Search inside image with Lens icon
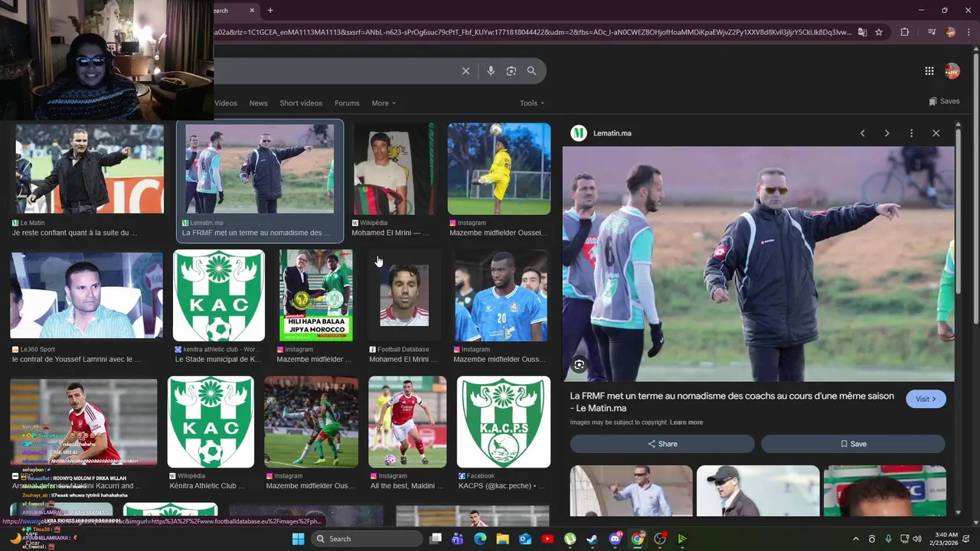Viewport: 980px width, 551px height. click(579, 365)
